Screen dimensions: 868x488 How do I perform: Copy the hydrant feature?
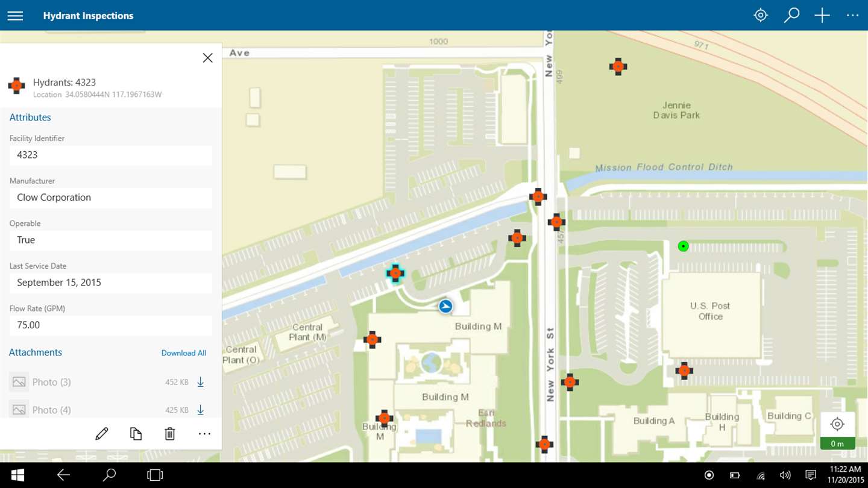pos(136,434)
